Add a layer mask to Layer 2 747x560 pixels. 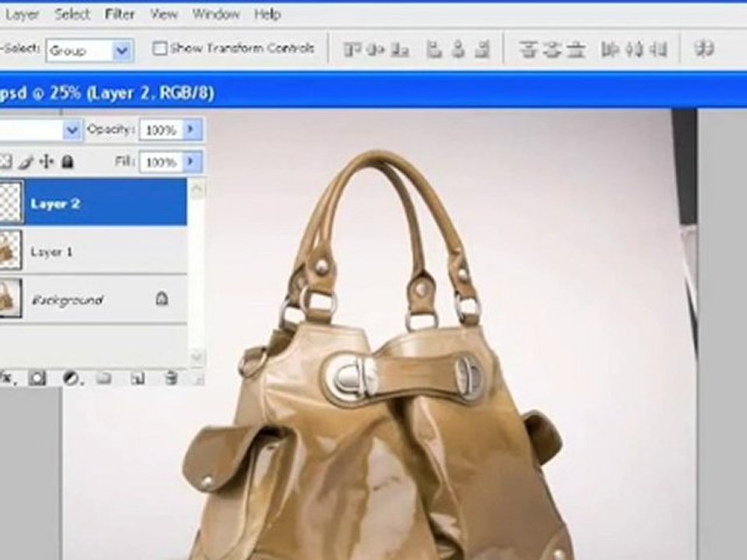[x=37, y=379]
